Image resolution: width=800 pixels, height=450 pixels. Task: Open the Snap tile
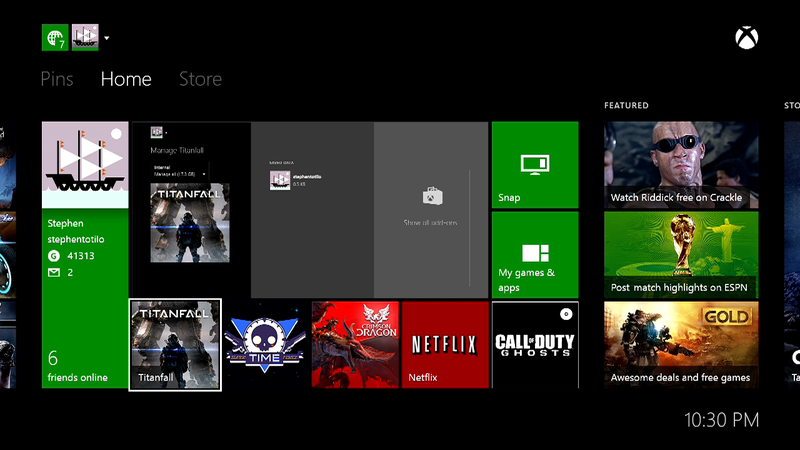535,165
